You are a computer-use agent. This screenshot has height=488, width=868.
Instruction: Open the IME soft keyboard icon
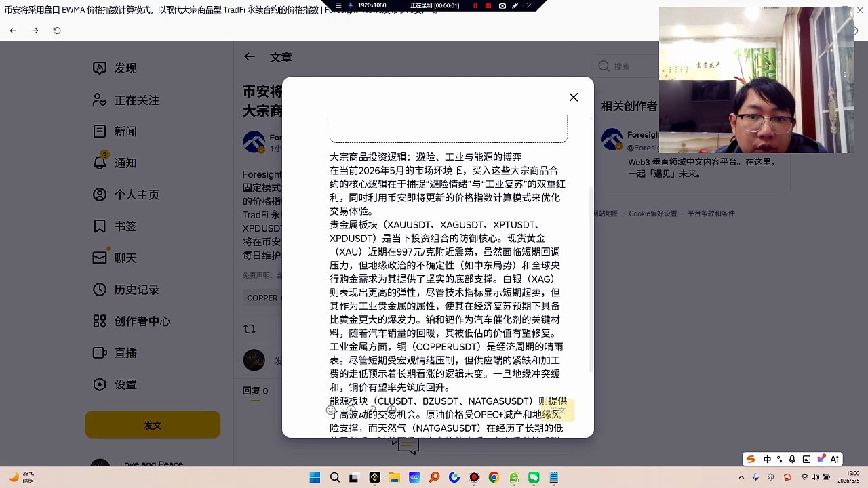coord(806,459)
